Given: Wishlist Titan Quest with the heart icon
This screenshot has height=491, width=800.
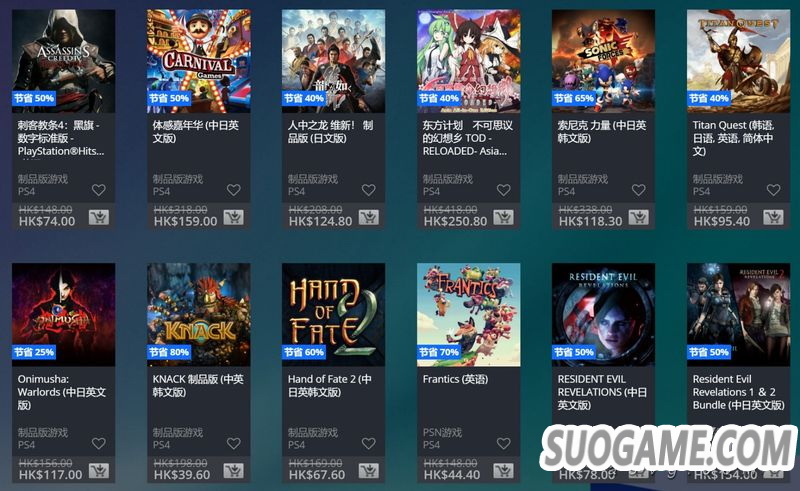Looking at the screenshot, I should (x=773, y=190).
